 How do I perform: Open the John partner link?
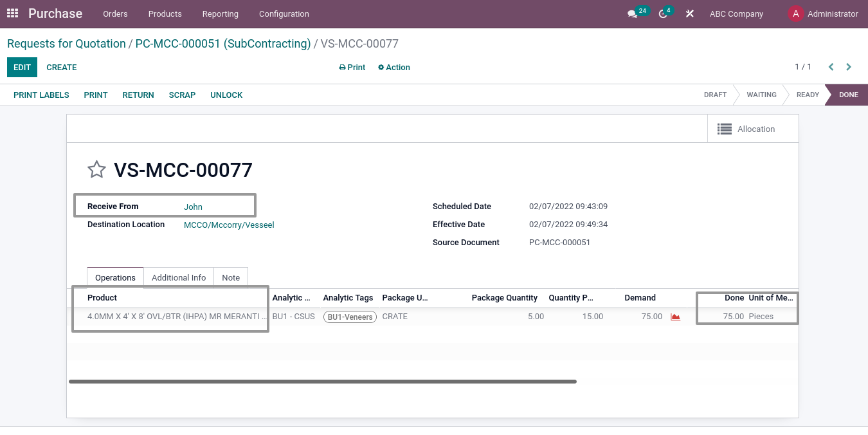pos(193,207)
